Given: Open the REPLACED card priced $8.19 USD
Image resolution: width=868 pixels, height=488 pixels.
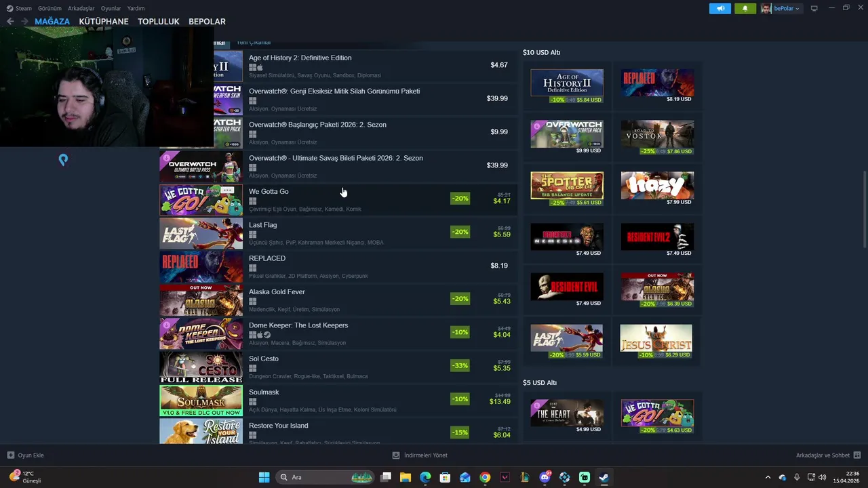Looking at the screenshot, I should pos(657,85).
